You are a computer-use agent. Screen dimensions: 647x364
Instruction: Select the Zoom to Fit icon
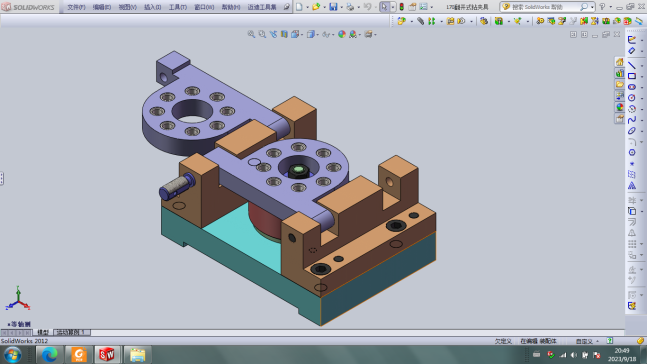pyautogui.click(x=251, y=34)
